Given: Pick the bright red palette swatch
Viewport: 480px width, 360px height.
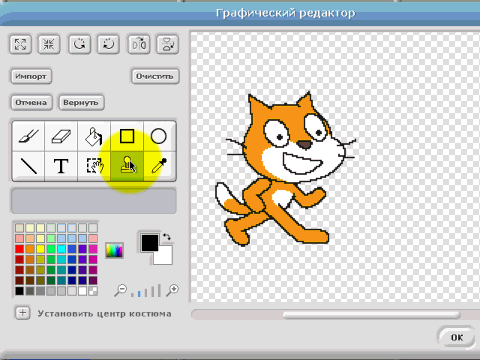Looking at the screenshot, I should coord(19,249).
